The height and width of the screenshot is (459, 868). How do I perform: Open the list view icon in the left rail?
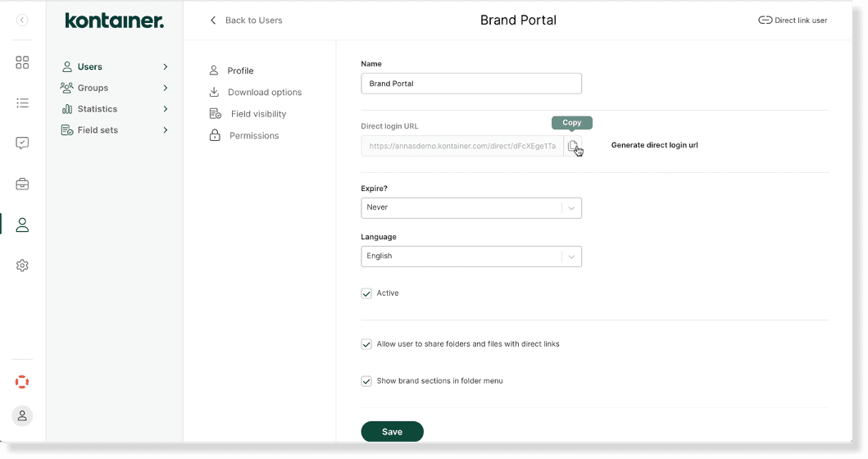coord(22,103)
